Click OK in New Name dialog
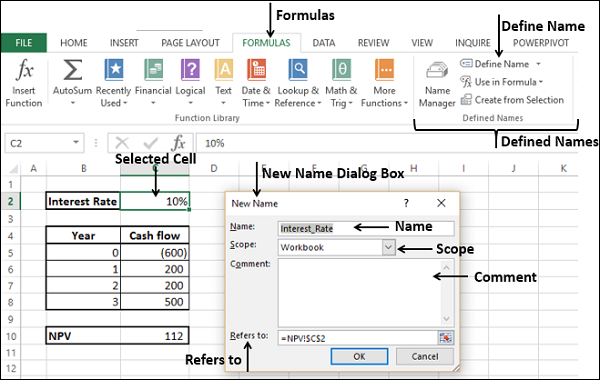This screenshot has width=600, height=380. (x=359, y=356)
